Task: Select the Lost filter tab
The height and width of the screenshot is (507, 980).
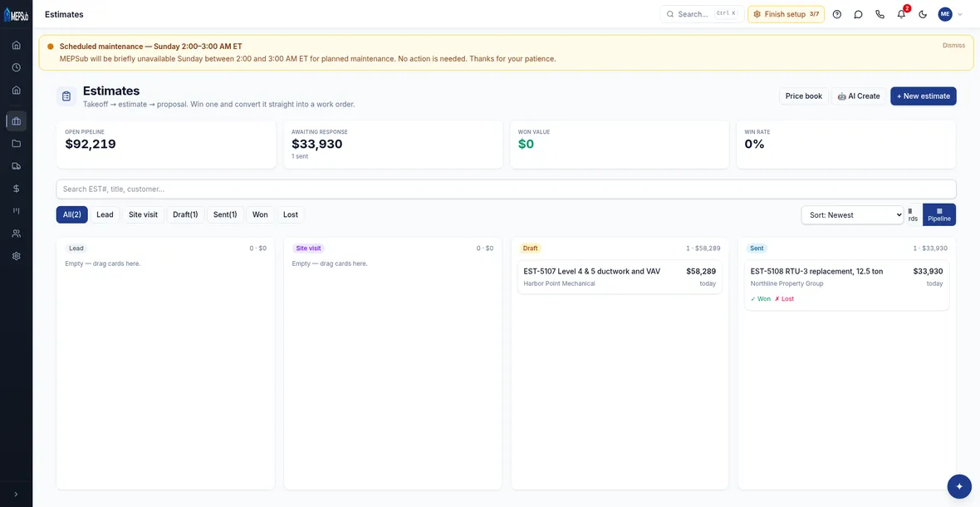Action: pos(291,214)
